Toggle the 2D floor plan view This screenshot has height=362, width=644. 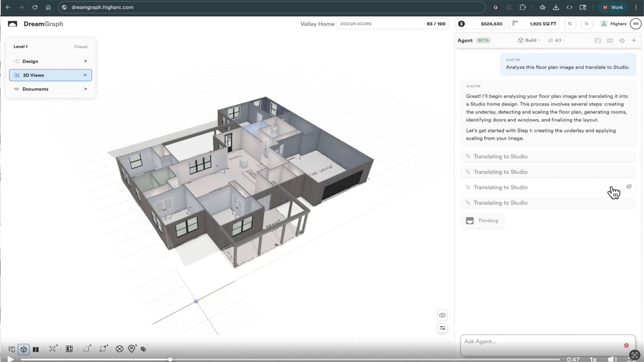(x=12, y=349)
